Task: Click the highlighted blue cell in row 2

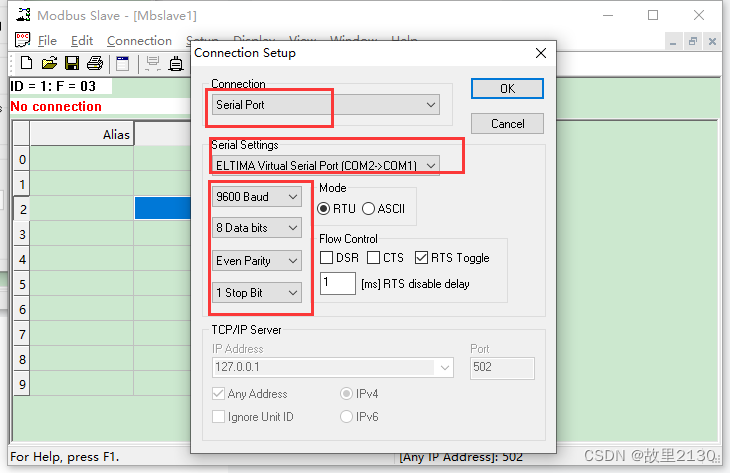Action: [162, 208]
